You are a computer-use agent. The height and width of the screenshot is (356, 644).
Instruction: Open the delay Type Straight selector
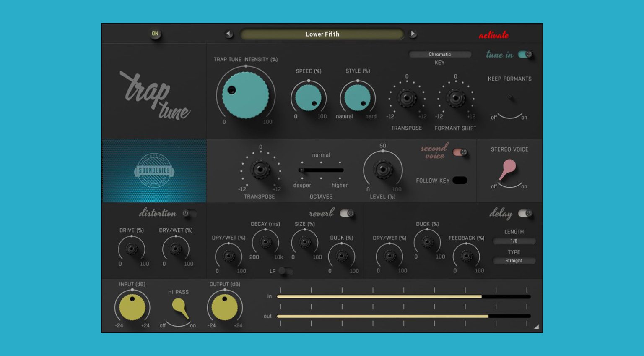coord(514,261)
